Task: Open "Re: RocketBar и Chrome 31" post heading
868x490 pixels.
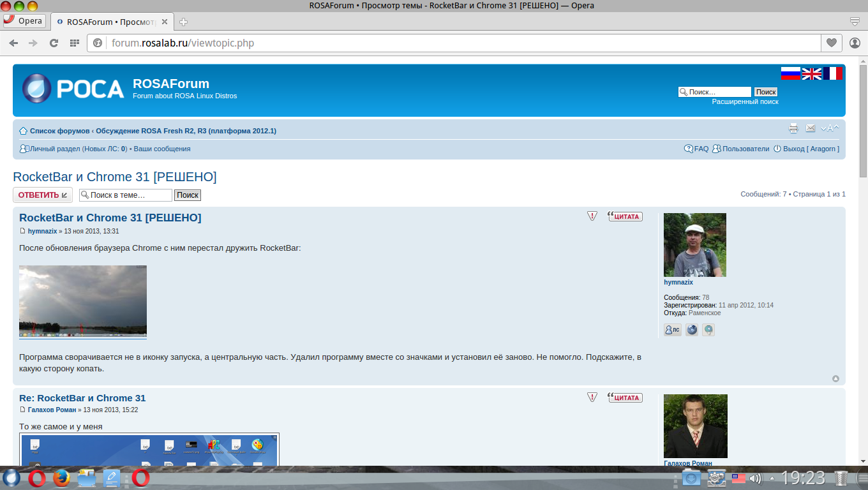Action: pos(82,398)
